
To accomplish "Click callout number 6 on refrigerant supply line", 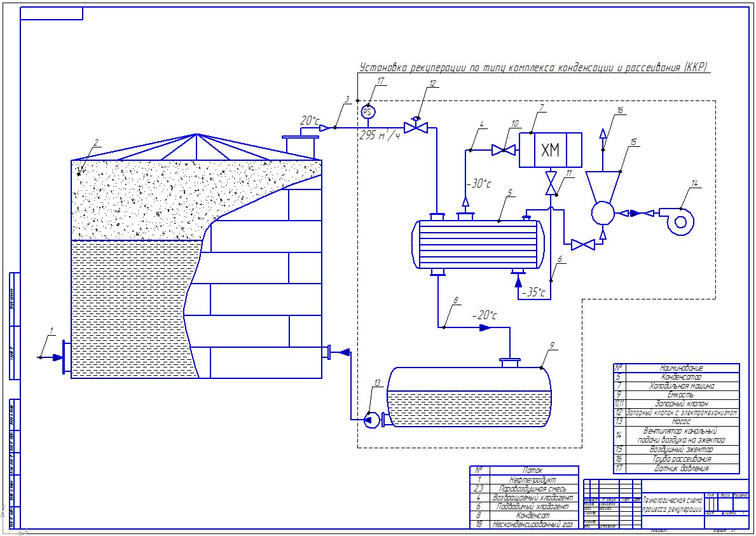I will 560,259.
